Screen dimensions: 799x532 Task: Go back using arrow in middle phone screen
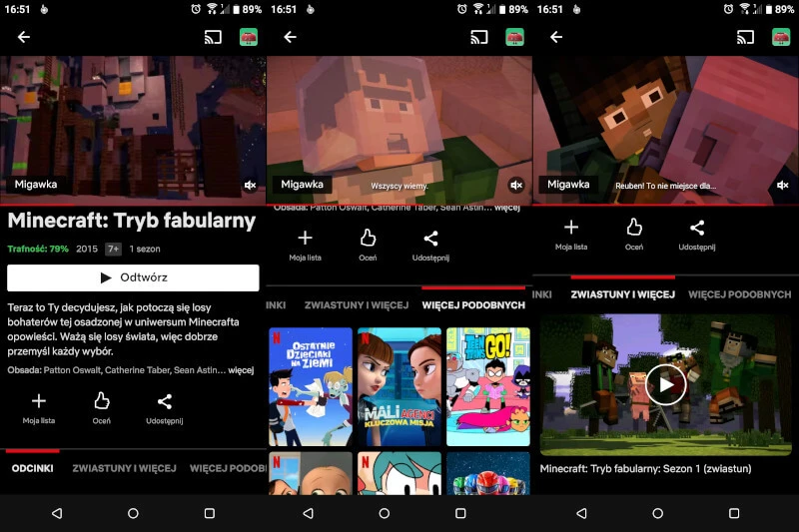tap(290, 37)
